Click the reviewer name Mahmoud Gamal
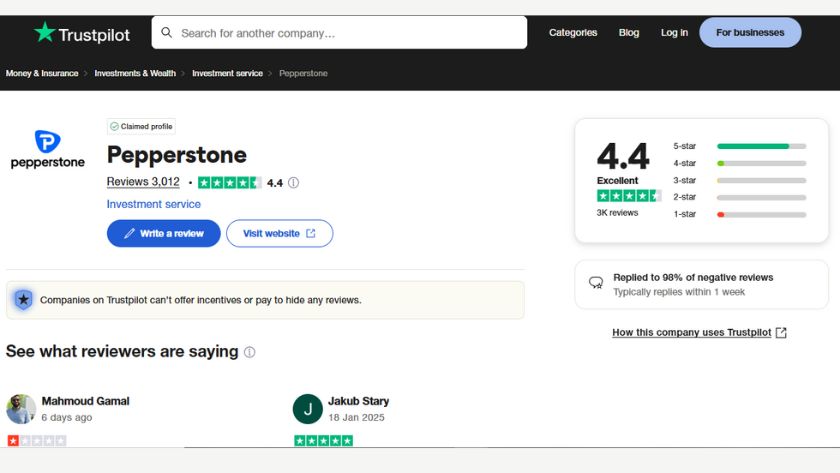Viewport: 840px width, 473px height. pyautogui.click(x=86, y=401)
